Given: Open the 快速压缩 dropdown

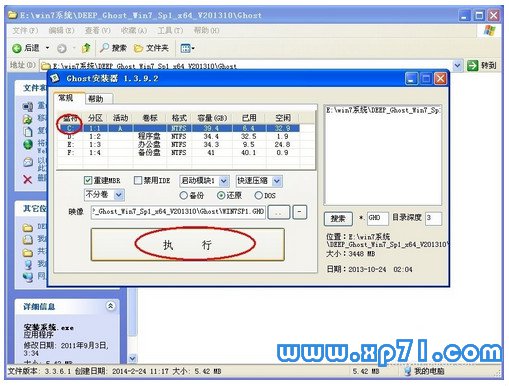Looking at the screenshot, I should (259, 181).
